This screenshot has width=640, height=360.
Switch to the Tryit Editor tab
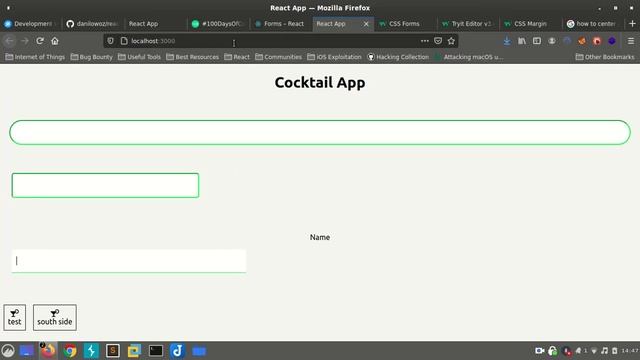point(467,24)
